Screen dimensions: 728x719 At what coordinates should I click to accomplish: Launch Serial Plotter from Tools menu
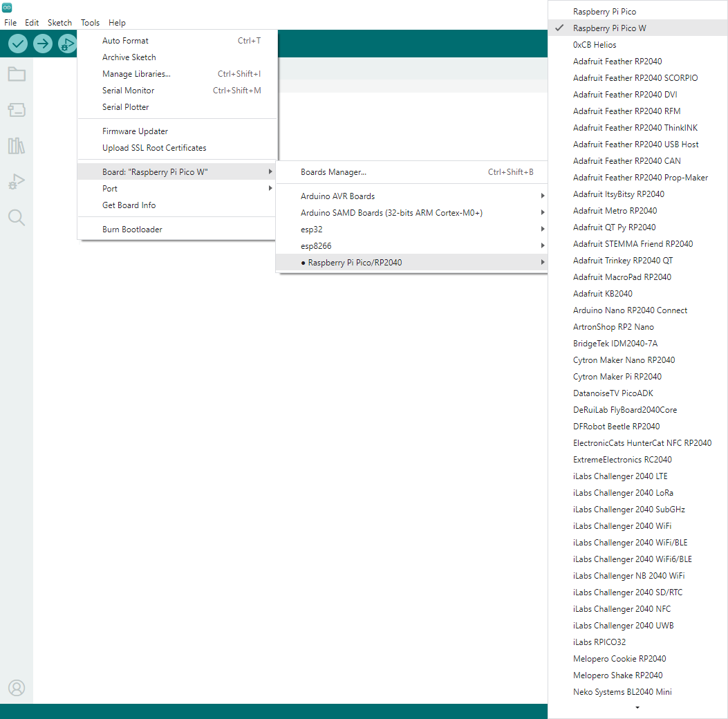coord(178,107)
